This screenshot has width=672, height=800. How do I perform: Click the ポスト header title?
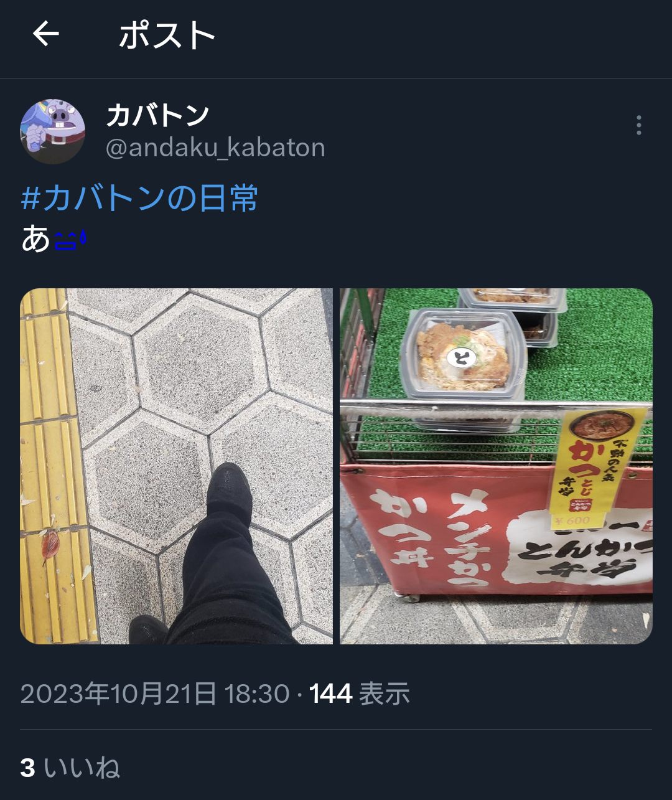[x=167, y=35]
